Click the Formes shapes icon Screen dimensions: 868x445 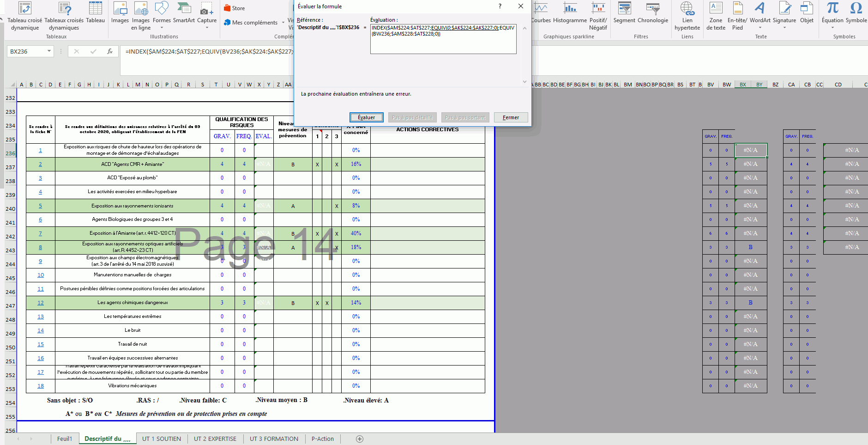tap(162, 13)
